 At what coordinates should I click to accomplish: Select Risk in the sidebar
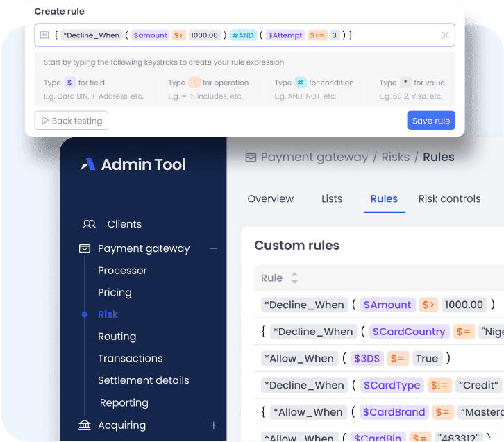click(x=108, y=314)
